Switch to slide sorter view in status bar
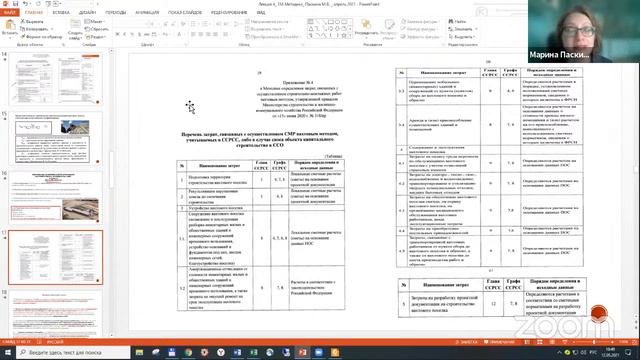The image size is (640, 360). [x=540, y=342]
